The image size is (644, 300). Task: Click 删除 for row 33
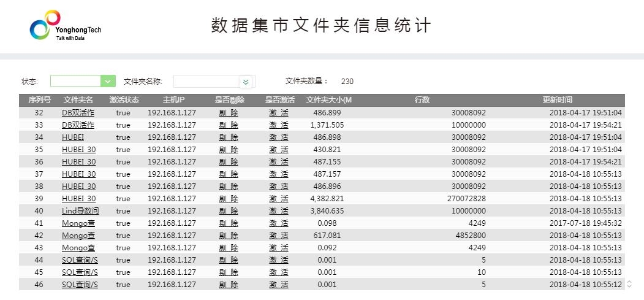coord(229,125)
